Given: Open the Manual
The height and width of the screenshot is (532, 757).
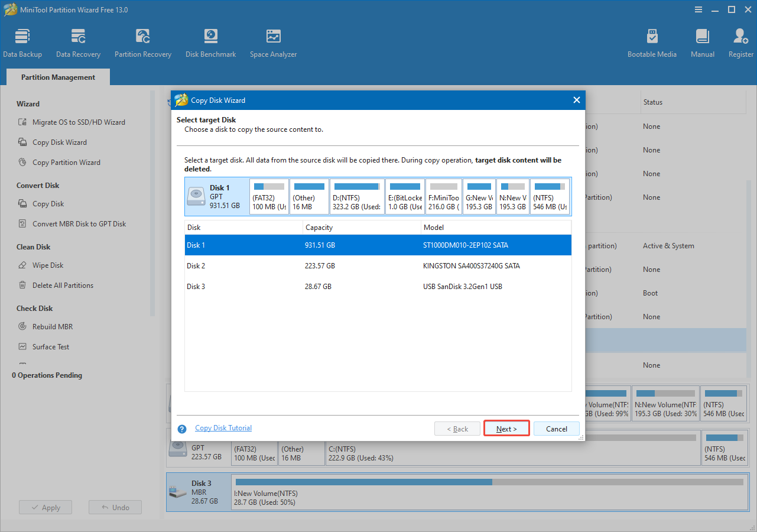Looking at the screenshot, I should pyautogui.click(x=702, y=41).
